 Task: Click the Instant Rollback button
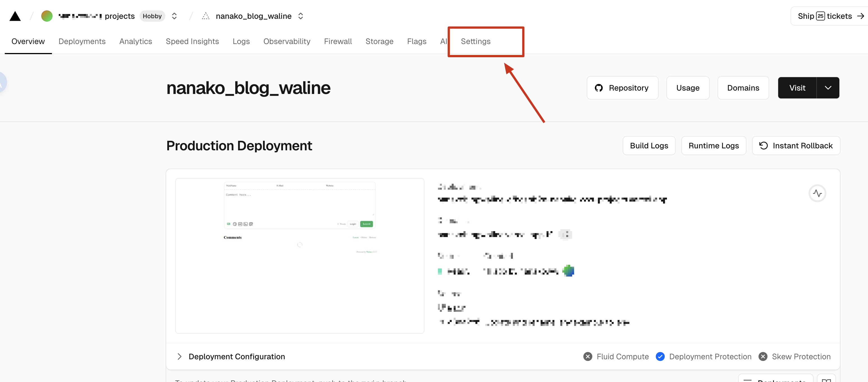(x=796, y=146)
